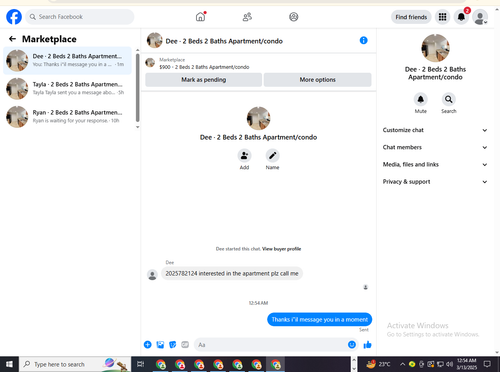Expand the Customize chat section
500x372 pixels.
click(435, 130)
